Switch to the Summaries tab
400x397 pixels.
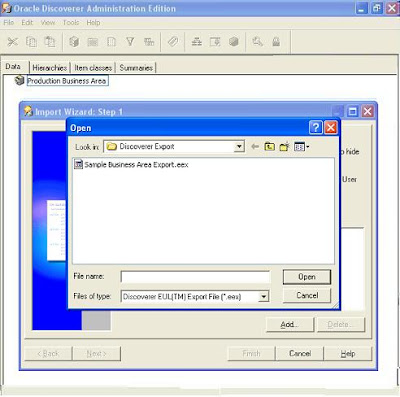pyautogui.click(x=136, y=68)
